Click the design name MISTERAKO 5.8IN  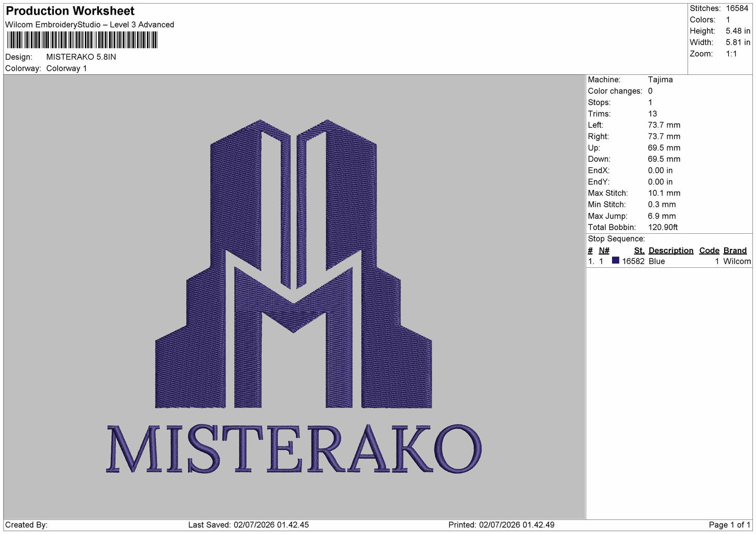(x=81, y=57)
